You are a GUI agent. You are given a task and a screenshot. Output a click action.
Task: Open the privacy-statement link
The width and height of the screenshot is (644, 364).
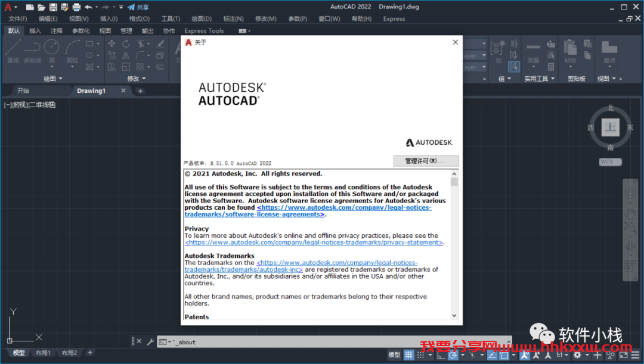tap(314, 242)
